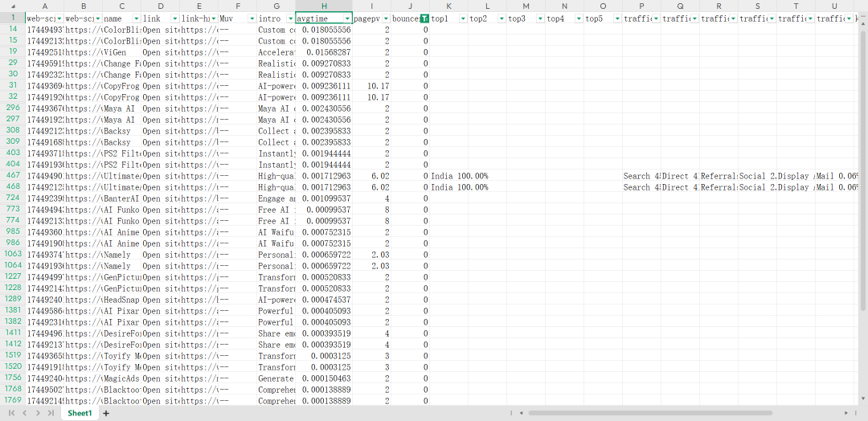Open the filter dropdown for the name column
The width and height of the screenshot is (868, 421).
[x=136, y=18]
